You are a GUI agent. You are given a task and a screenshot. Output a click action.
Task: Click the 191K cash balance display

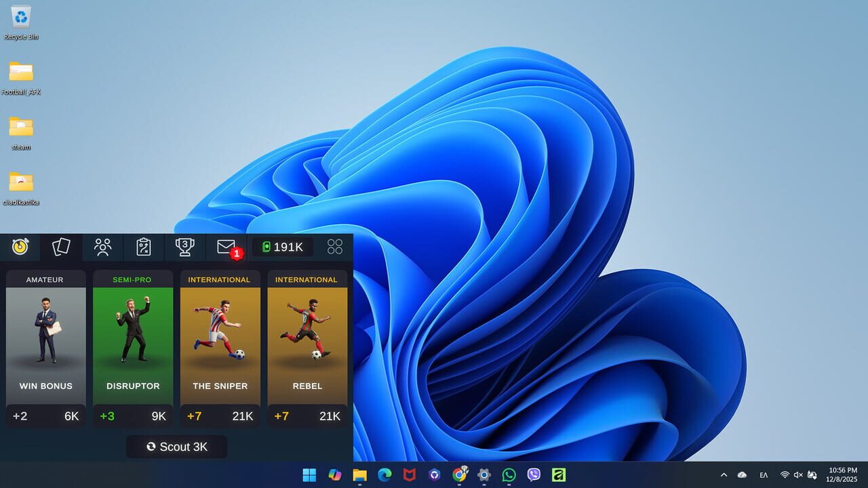pyautogui.click(x=282, y=247)
